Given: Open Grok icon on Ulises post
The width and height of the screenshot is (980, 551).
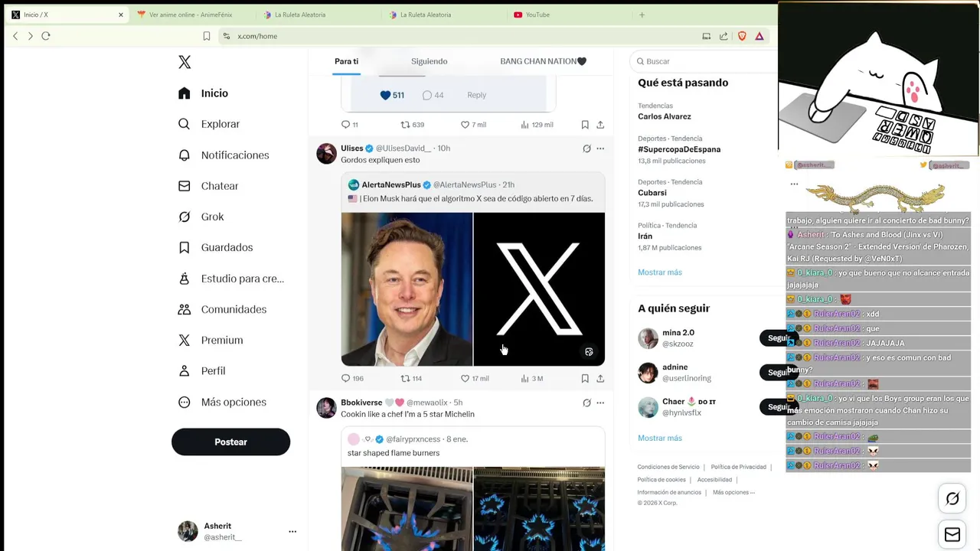Looking at the screenshot, I should [x=586, y=148].
